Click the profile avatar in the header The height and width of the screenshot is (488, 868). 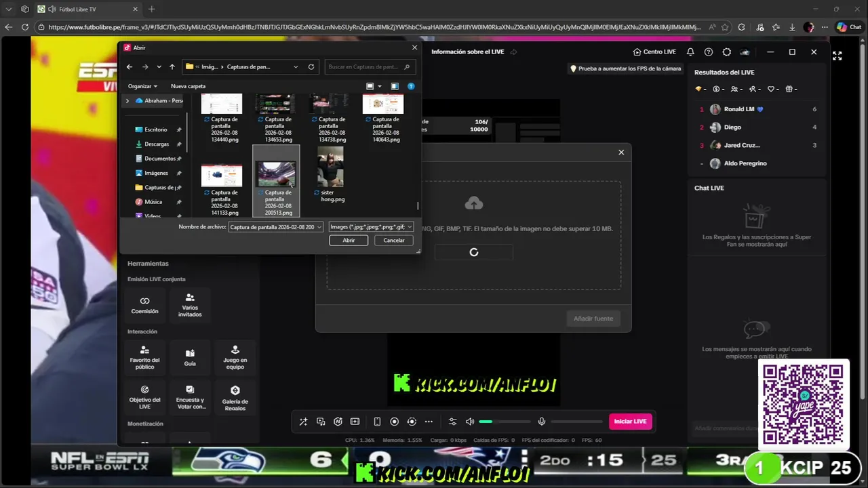pyautogui.click(x=745, y=52)
